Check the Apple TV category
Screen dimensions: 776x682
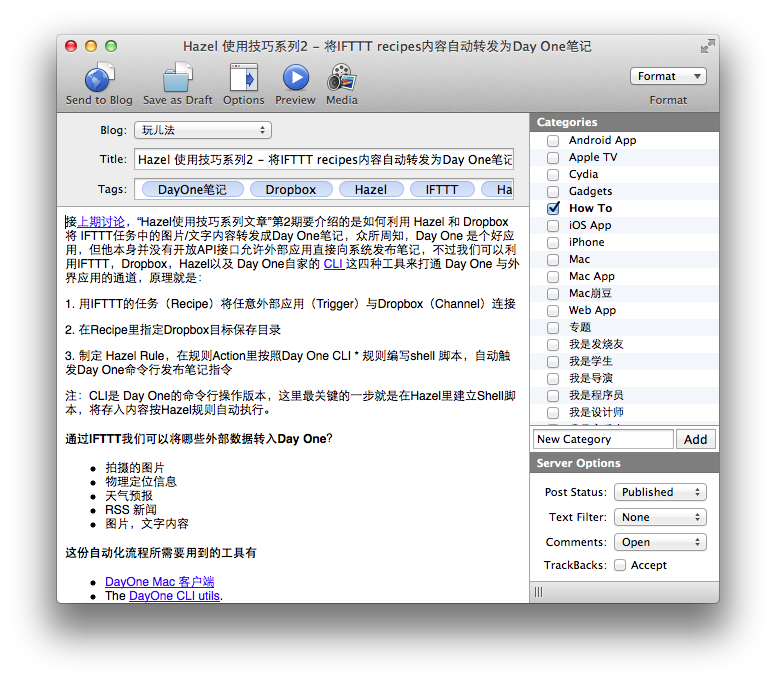coord(553,157)
